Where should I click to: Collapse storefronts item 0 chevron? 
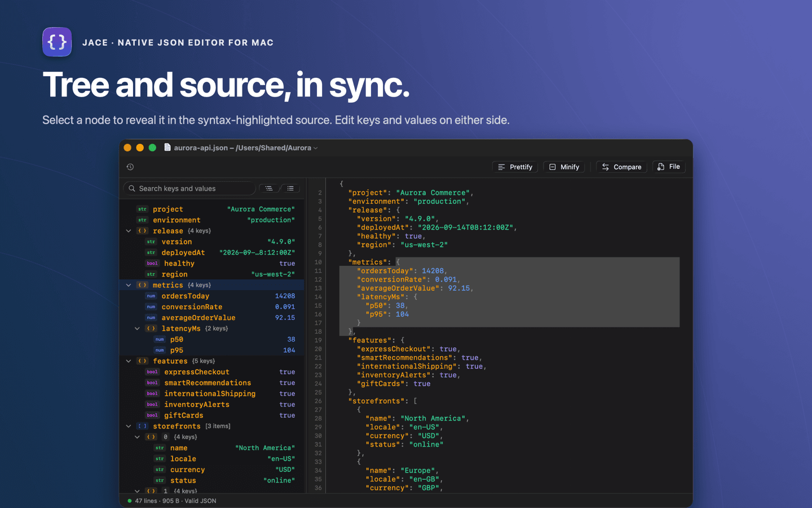pos(137,437)
